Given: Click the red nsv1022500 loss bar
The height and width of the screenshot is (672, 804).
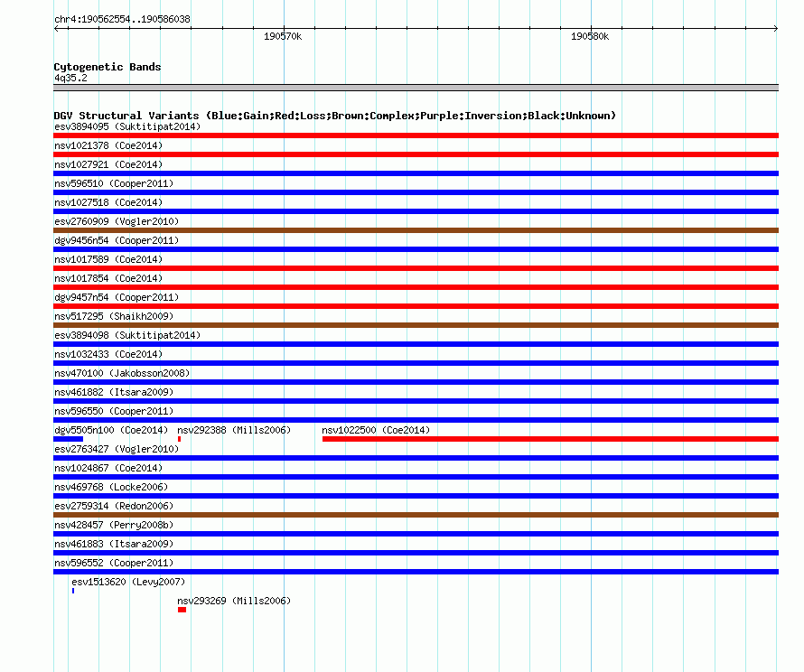Looking at the screenshot, I should [551, 439].
